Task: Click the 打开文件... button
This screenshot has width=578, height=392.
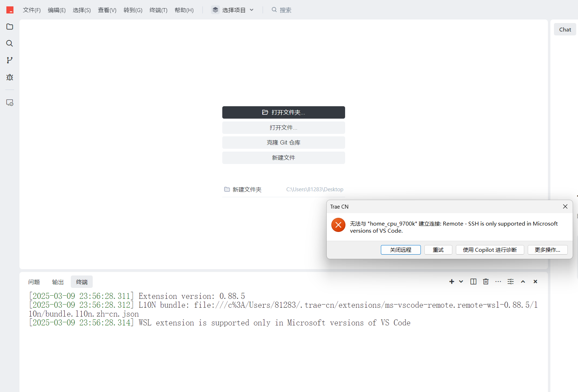Action: (x=284, y=127)
